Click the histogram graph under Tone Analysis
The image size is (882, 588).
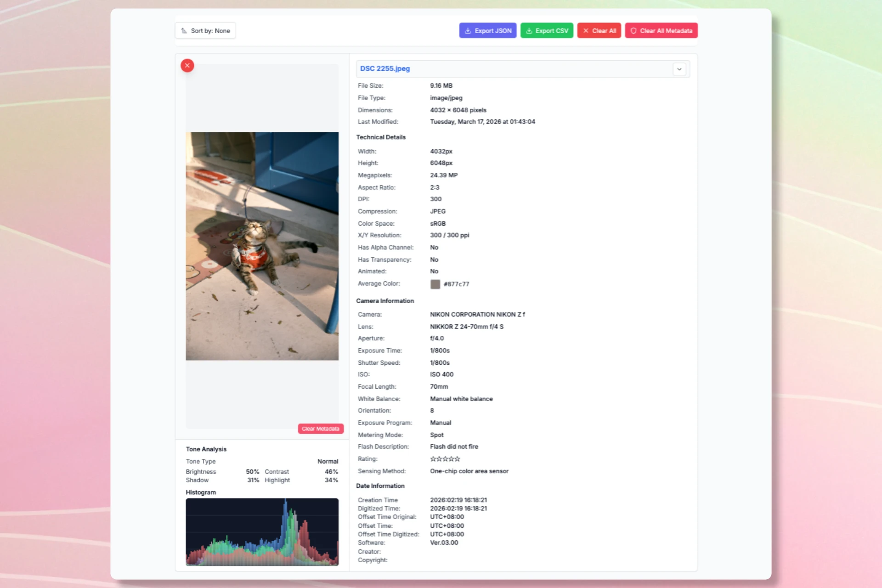pyautogui.click(x=262, y=532)
